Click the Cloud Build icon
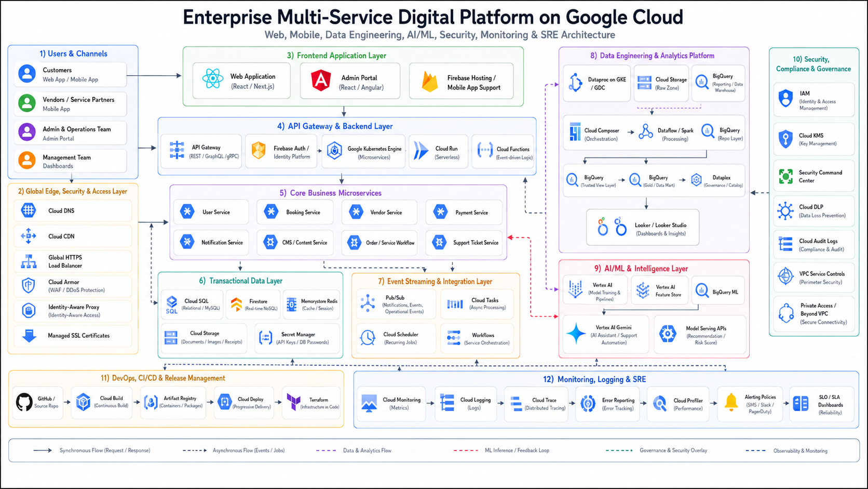868x489 pixels. coord(83,402)
